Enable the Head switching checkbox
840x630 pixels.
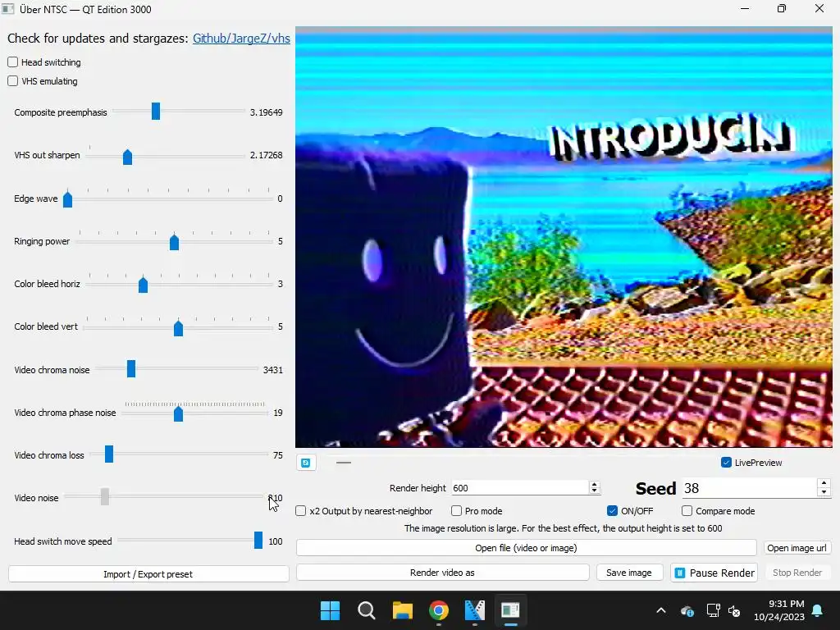click(x=13, y=62)
